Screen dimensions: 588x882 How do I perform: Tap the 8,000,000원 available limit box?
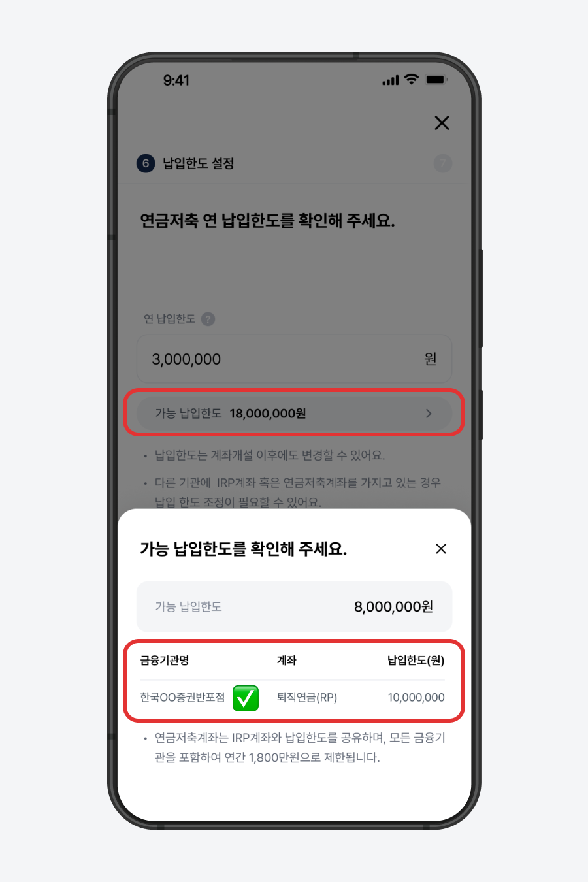[294, 606]
